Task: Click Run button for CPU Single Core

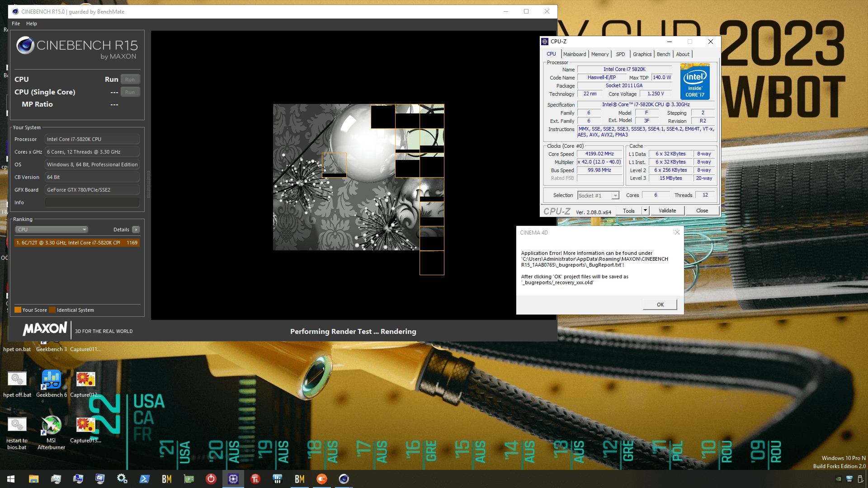Action: [130, 92]
